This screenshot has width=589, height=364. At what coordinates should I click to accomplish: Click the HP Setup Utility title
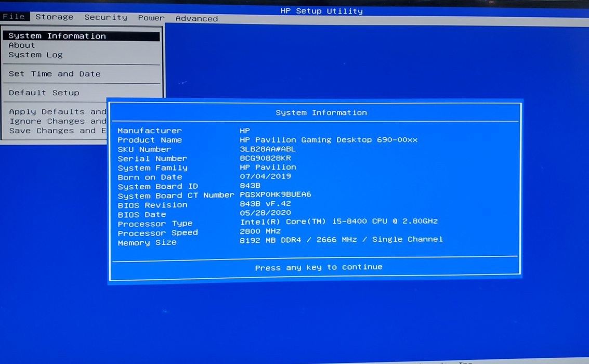click(322, 11)
